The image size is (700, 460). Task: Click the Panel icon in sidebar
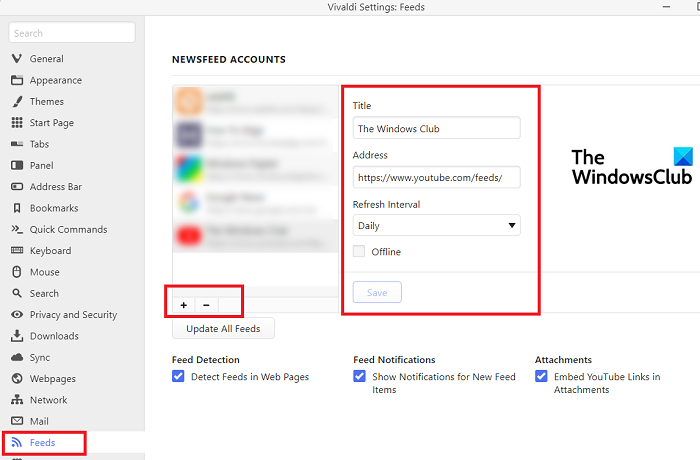click(17, 165)
